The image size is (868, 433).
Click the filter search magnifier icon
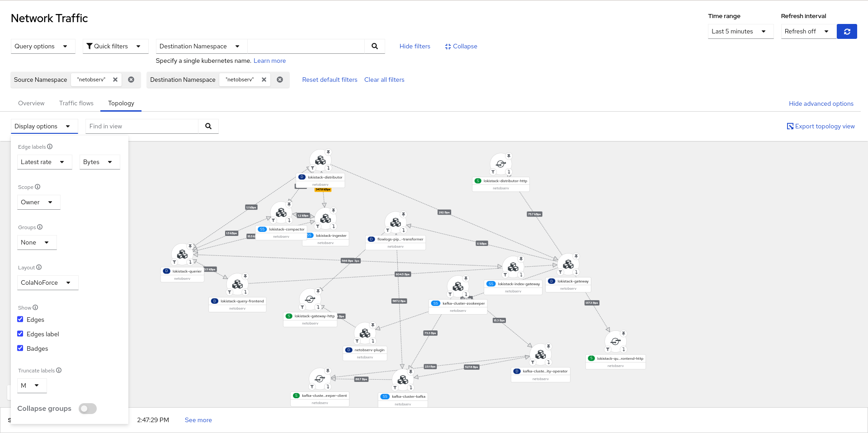coord(375,46)
